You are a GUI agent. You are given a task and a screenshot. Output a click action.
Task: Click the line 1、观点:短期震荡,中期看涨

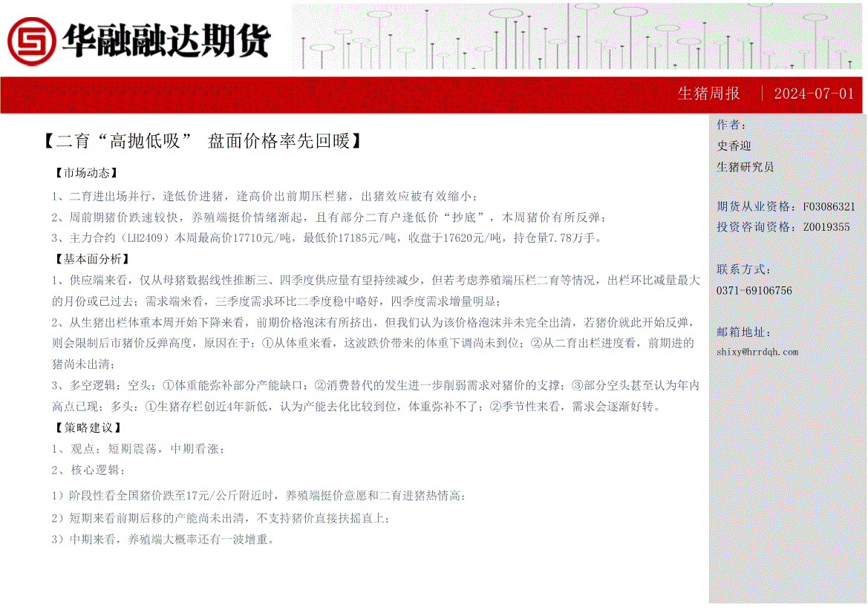(x=138, y=449)
